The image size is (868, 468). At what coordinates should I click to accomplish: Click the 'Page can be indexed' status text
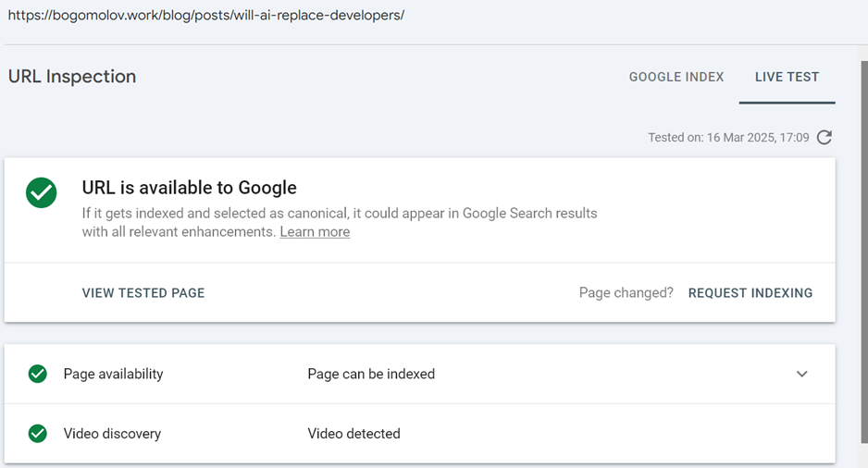(371, 374)
